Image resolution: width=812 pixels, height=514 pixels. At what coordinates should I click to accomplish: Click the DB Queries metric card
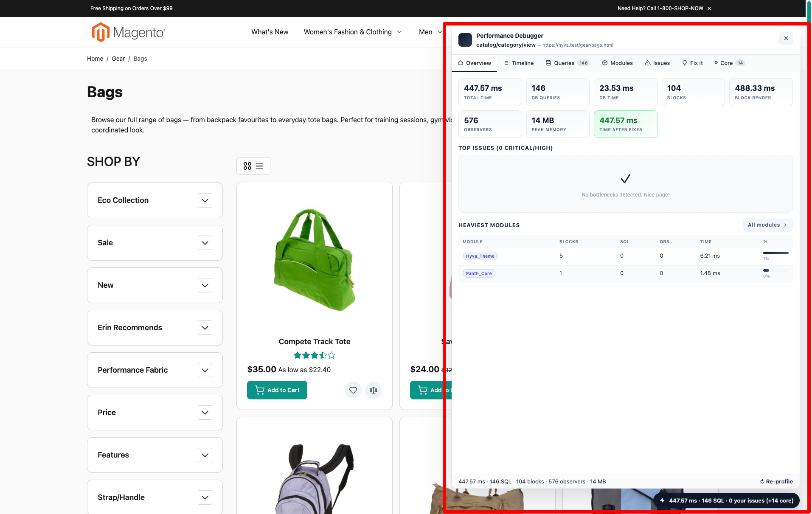[x=558, y=92]
